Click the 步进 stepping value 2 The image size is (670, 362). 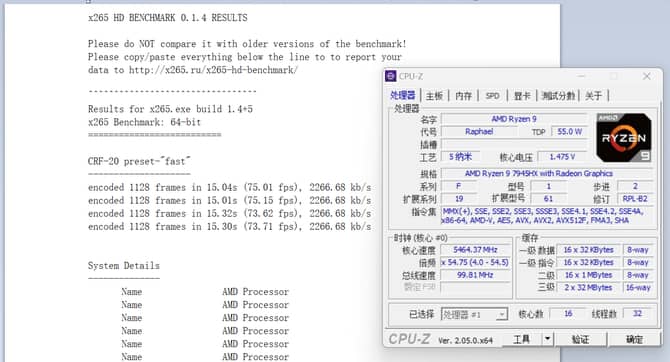(x=635, y=186)
